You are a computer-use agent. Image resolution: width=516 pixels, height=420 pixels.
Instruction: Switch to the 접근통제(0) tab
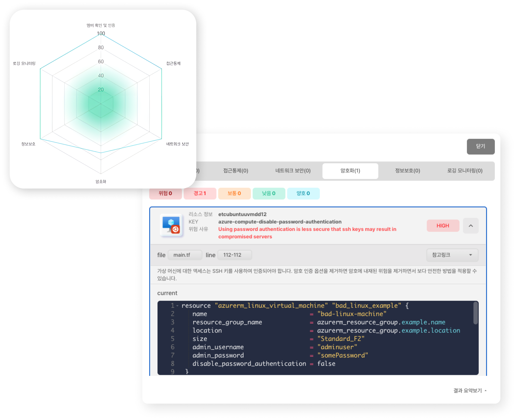[235, 171]
